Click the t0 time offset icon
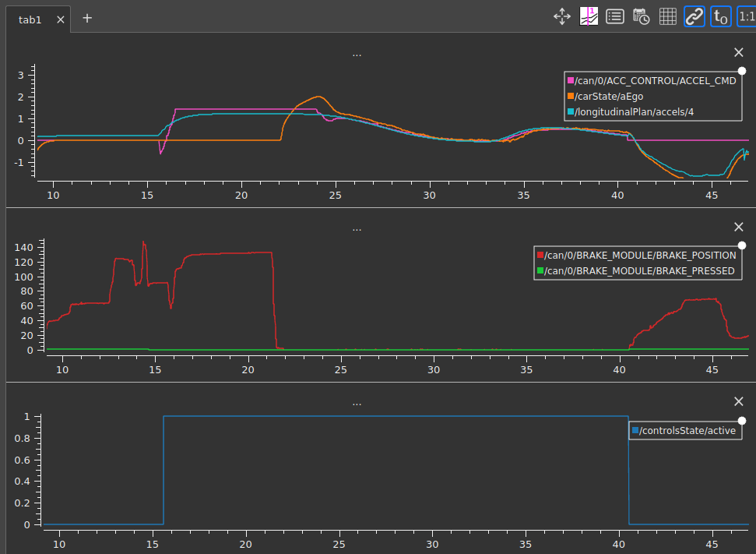Image resolution: width=756 pixels, height=554 pixels. point(719,16)
